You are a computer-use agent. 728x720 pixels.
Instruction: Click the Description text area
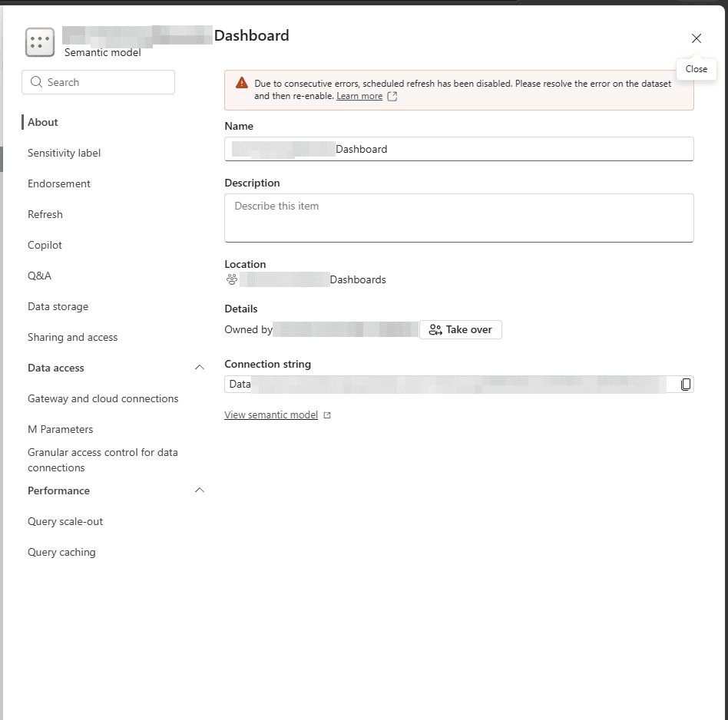[459, 218]
